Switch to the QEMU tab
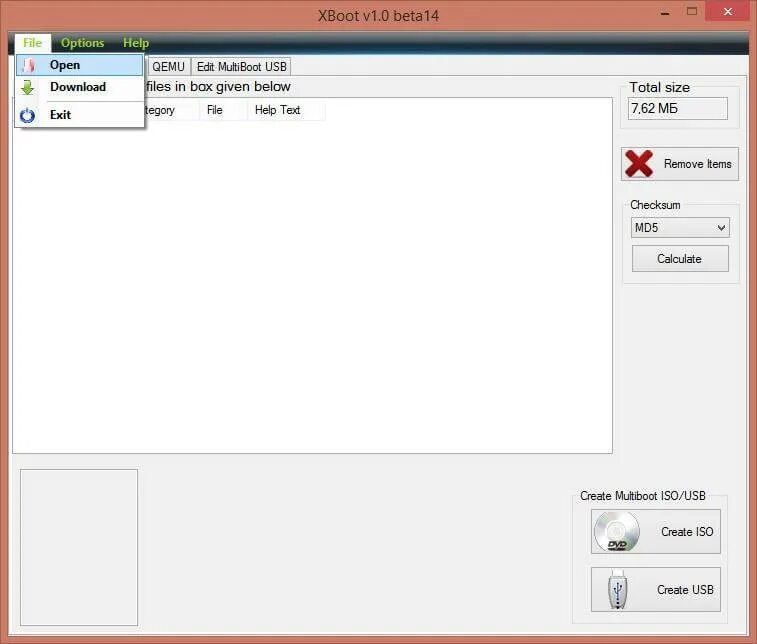 pyautogui.click(x=168, y=67)
